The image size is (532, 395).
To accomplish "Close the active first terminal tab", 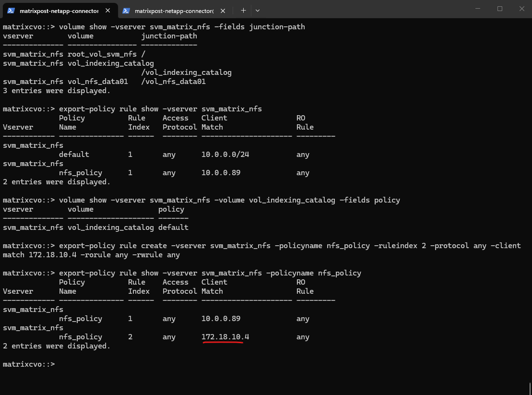I will click(108, 11).
